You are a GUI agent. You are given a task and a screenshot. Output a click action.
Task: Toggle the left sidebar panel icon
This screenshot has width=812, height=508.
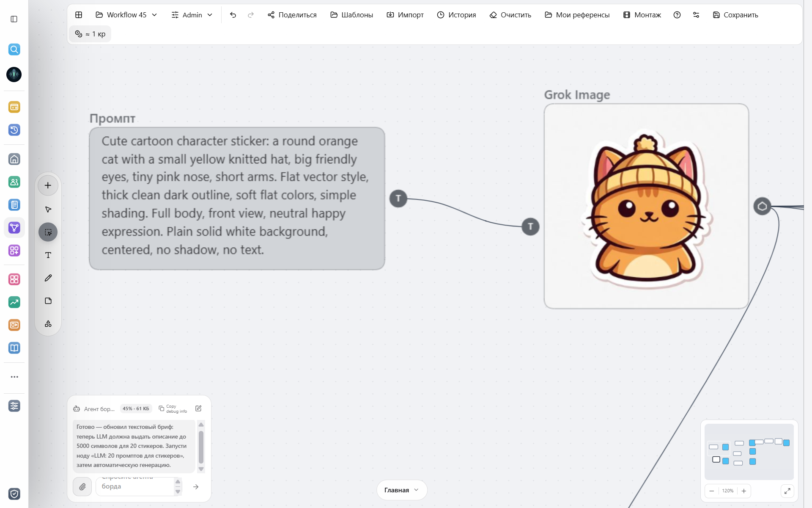(x=14, y=19)
